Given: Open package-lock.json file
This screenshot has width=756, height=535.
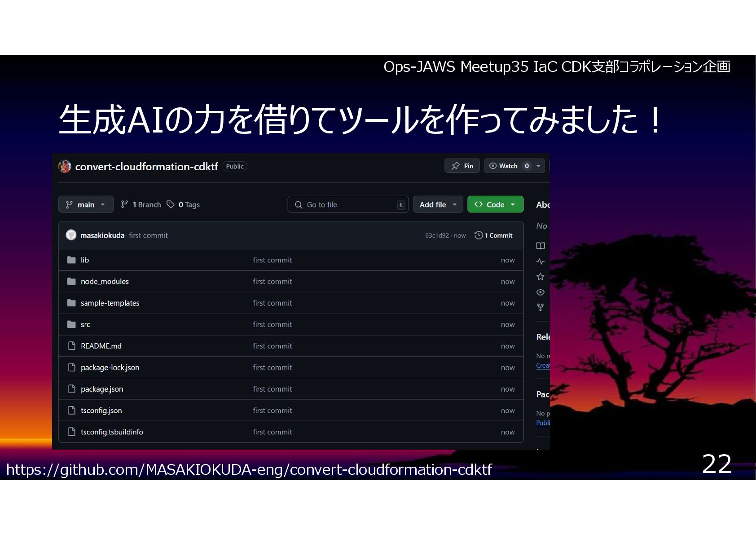Looking at the screenshot, I should [110, 367].
